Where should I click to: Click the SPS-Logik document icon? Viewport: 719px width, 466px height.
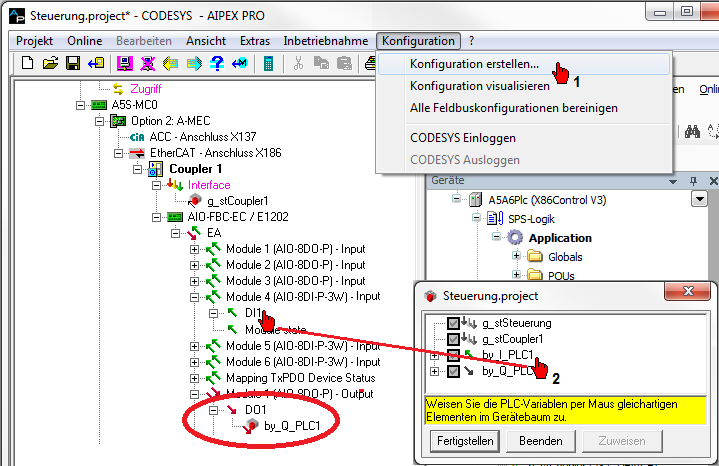tap(495, 218)
